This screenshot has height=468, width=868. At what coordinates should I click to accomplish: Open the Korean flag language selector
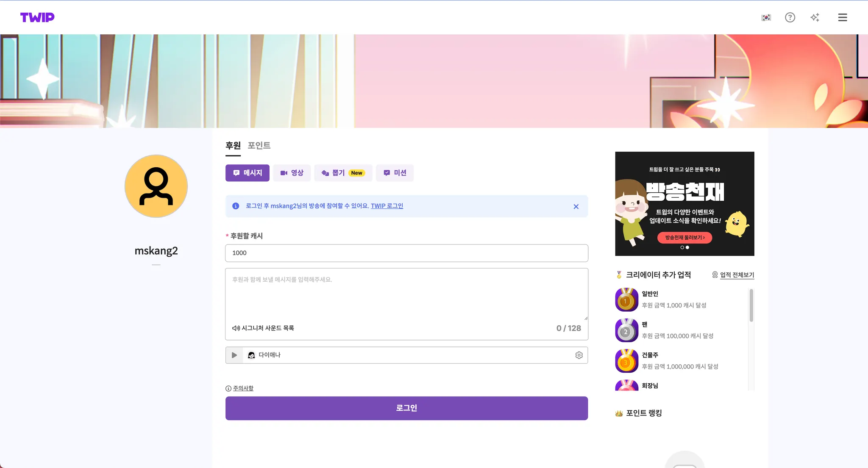coord(766,17)
